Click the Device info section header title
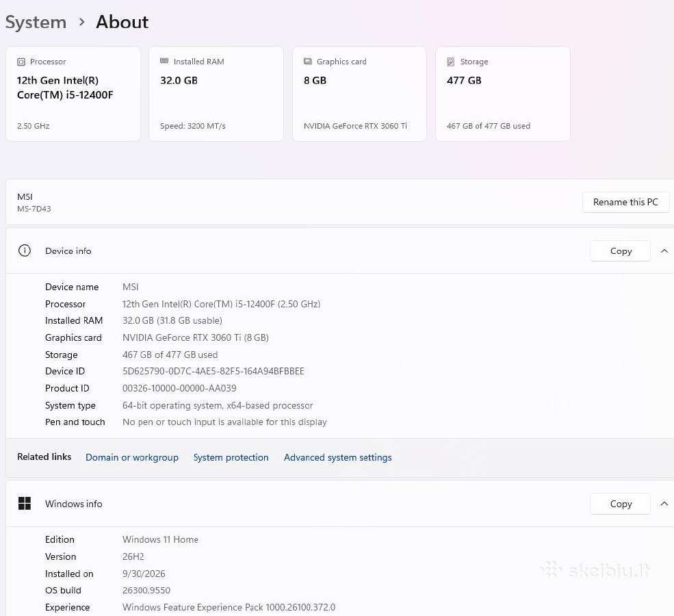Screen dimensions: 674x616 pos(68,251)
